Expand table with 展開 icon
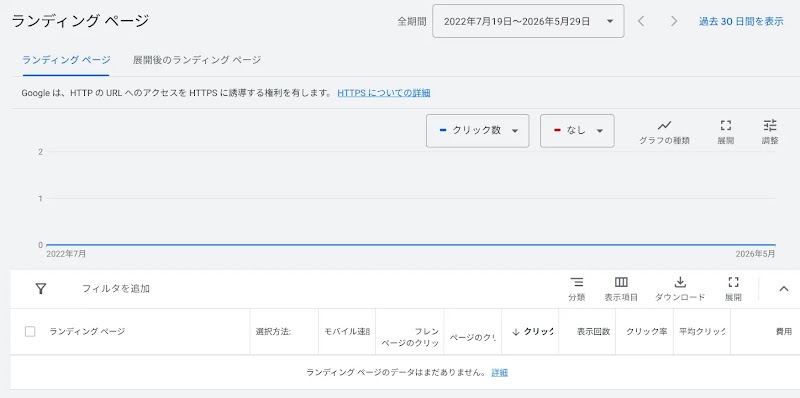This screenshot has width=800, height=398. point(733,289)
